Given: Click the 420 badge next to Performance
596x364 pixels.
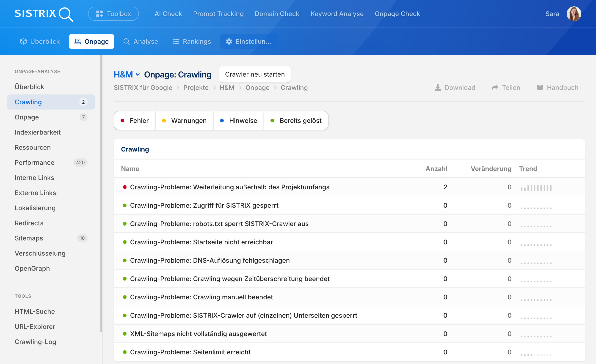Looking at the screenshot, I should coord(80,162).
